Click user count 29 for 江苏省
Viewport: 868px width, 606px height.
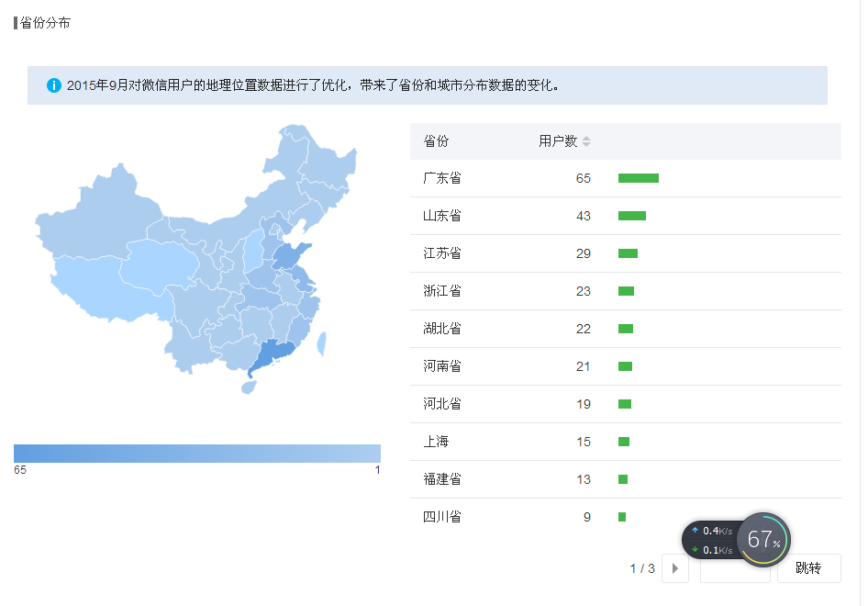583,253
